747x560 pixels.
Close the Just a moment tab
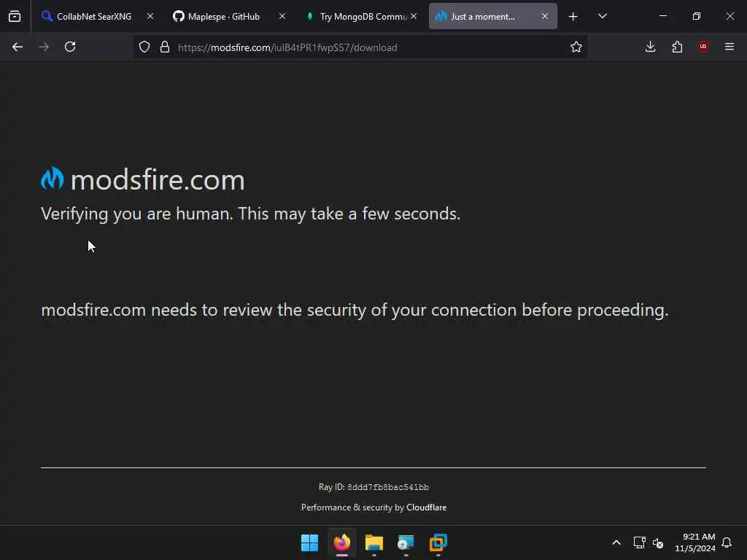click(x=544, y=16)
